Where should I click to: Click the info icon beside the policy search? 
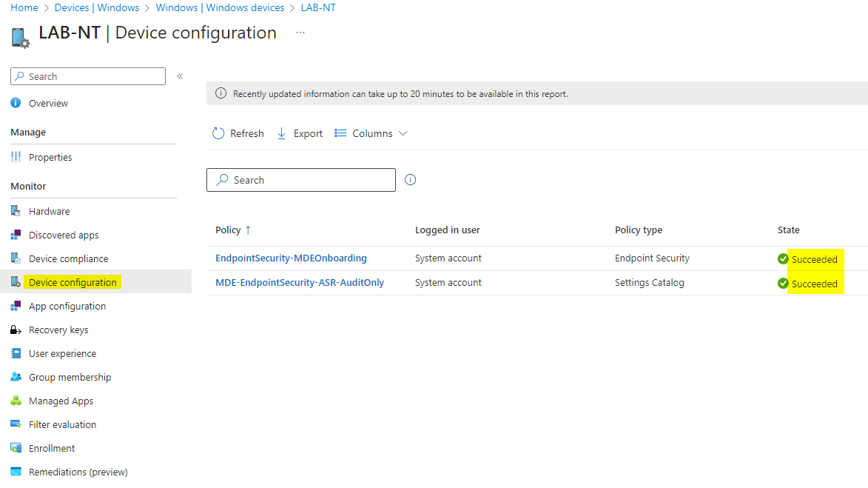(410, 179)
